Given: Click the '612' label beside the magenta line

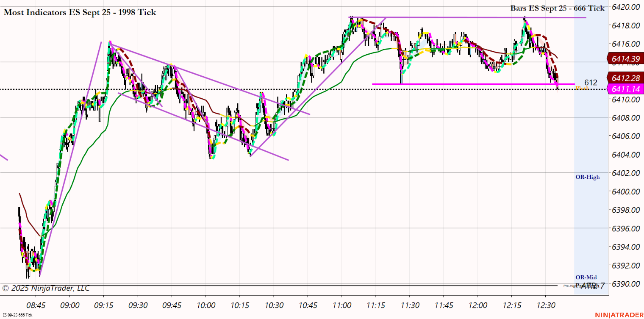Looking at the screenshot, I should click(x=591, y=83).
